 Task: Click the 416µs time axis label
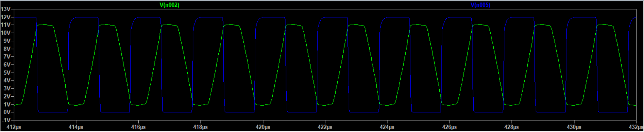(138, 127)
